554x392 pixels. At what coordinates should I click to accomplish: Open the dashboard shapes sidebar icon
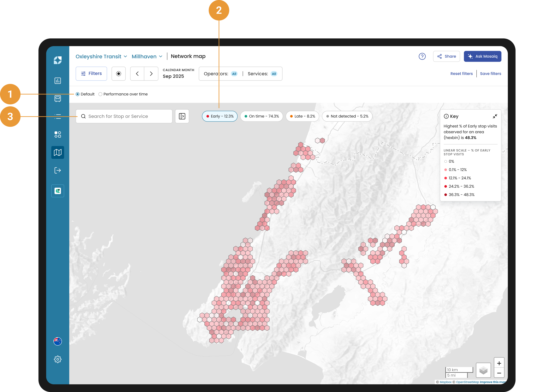tap(57, 135)
